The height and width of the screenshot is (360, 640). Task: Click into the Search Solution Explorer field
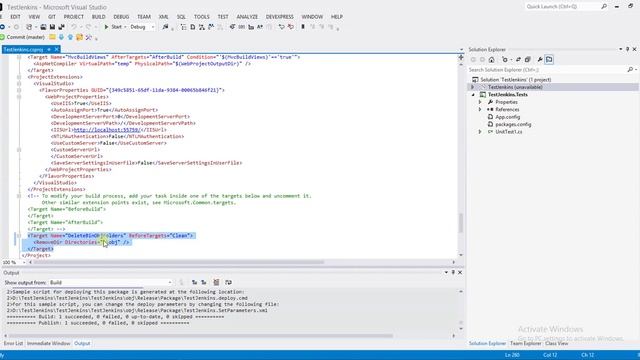[547, 70]
